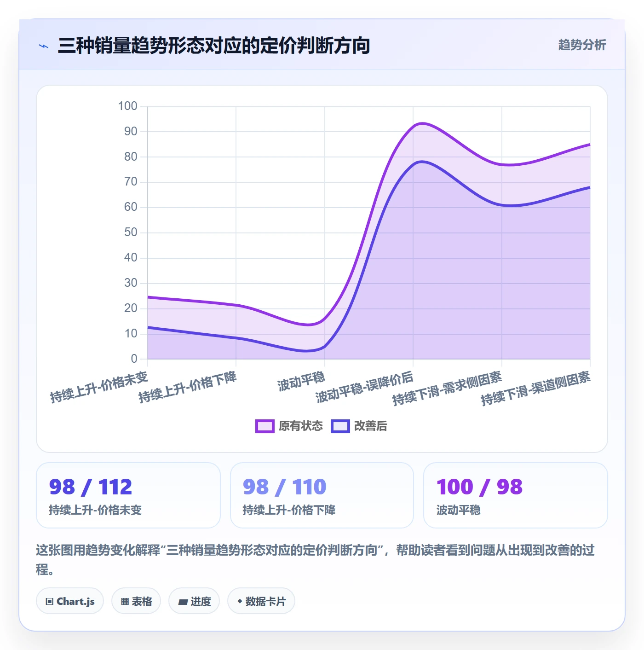The height and width of the screenshot is (650, 644).
Task: Click the 100 / 98 stat value
Action: point(479,487)
